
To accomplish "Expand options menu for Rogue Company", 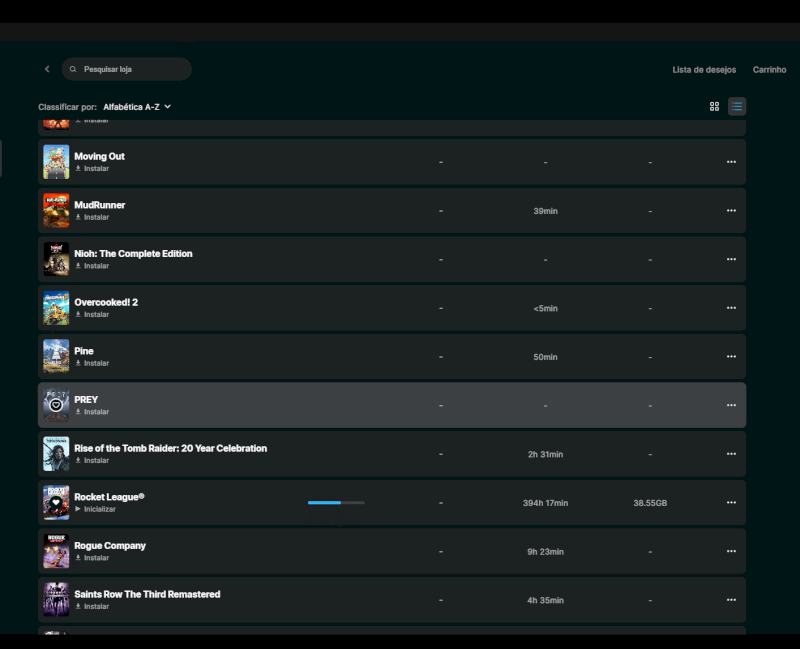I will tap(731, 551).
